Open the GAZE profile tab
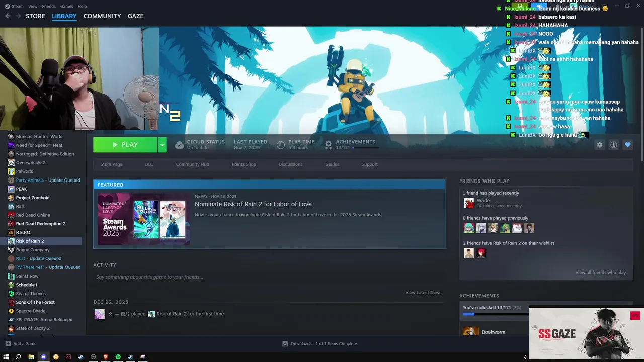644x362 pixels. point(136,16)
